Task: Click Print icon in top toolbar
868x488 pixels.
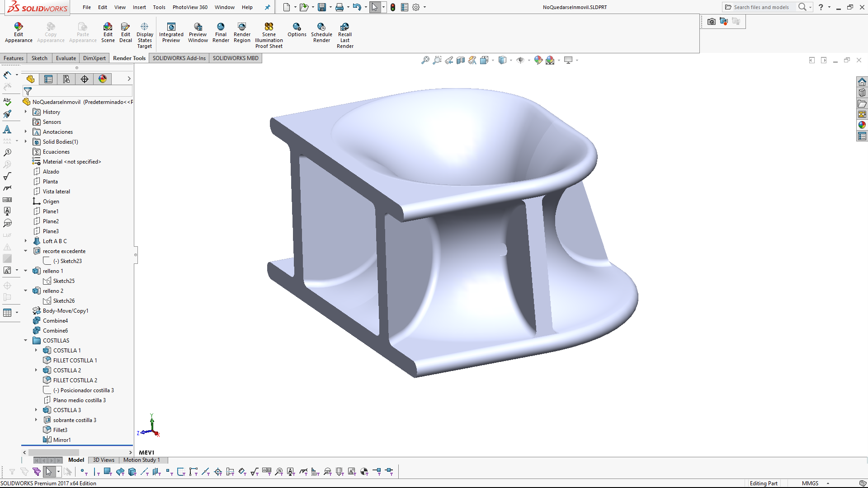Action: coord(340,7)
